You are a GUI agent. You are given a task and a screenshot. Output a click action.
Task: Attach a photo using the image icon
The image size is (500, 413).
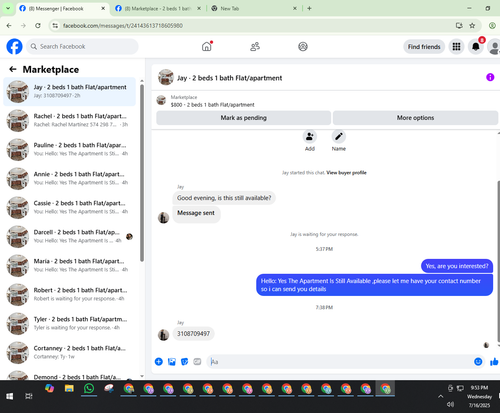172,362
